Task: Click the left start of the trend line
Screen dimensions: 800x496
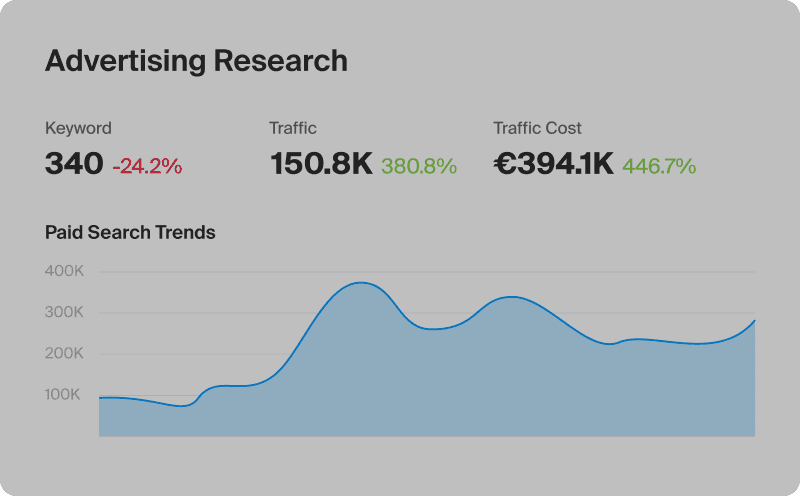Action: tap(100, 398)
